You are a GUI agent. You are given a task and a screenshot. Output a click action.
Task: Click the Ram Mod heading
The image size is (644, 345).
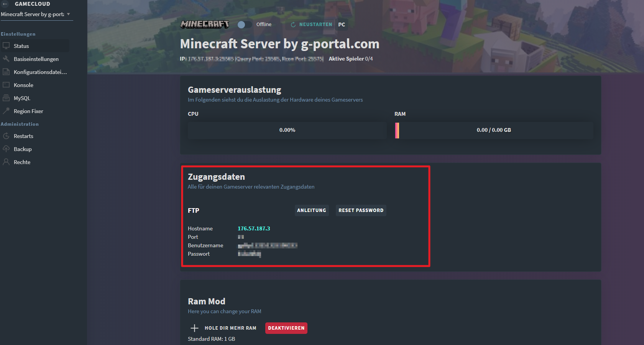[x=207, y=301]
